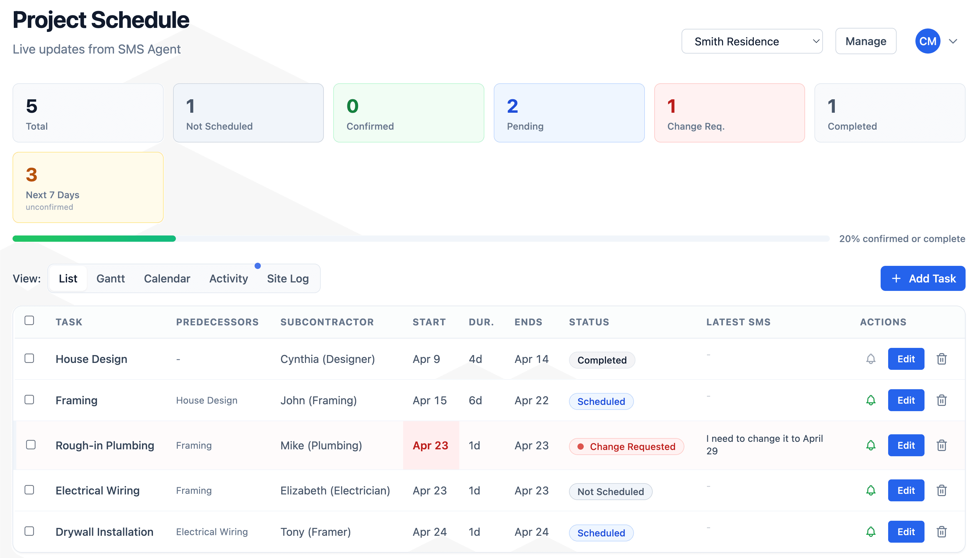980x558 pixels.
Task: Ring the bell icon on Rough-in Plumbing
Action: coord(870,445)
